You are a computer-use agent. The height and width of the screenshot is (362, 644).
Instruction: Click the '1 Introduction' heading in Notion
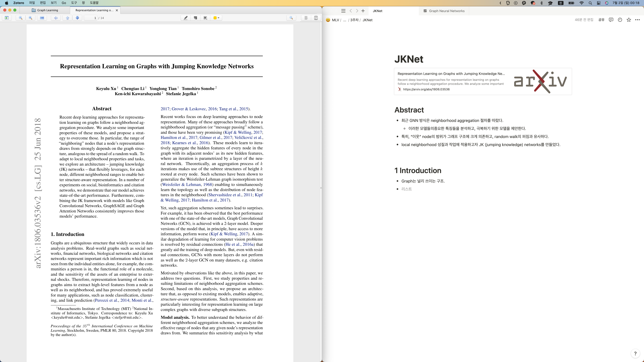(418, 170)
